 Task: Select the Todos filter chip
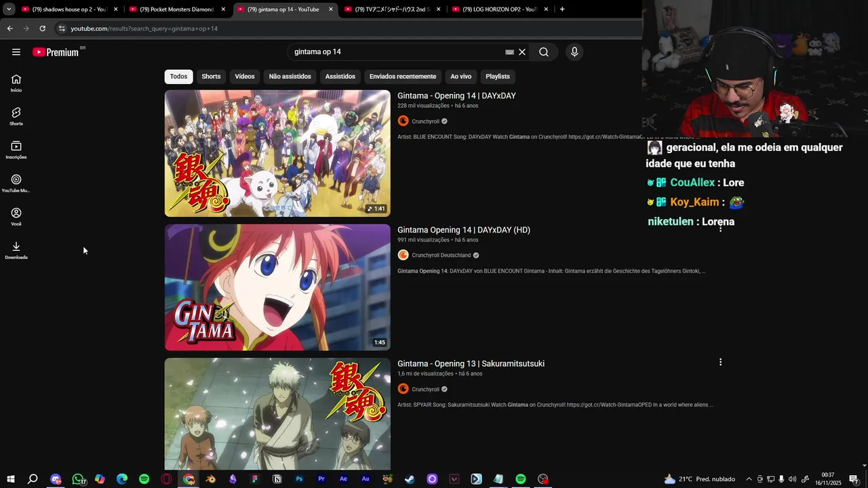[x=178, y=77]
